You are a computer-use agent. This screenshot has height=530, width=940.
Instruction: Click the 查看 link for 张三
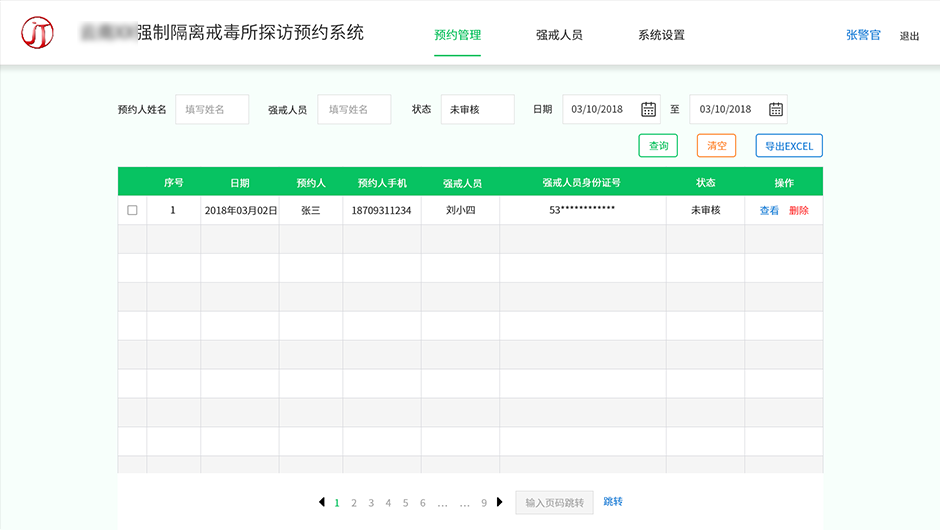coord(769,210)
